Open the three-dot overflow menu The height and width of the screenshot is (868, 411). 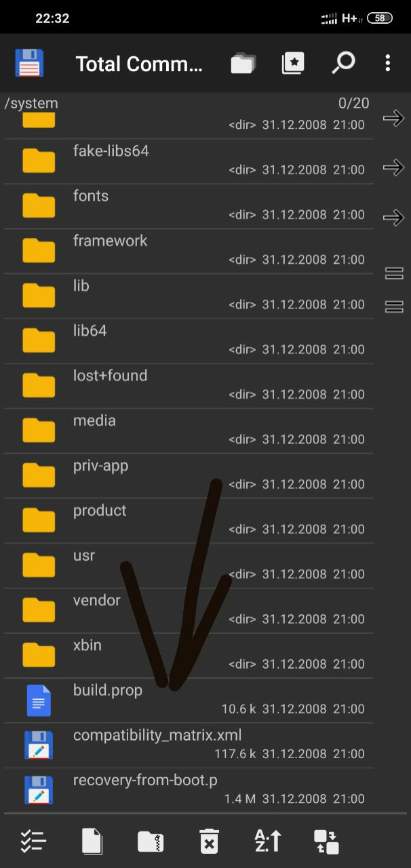(x=388, y=64)
